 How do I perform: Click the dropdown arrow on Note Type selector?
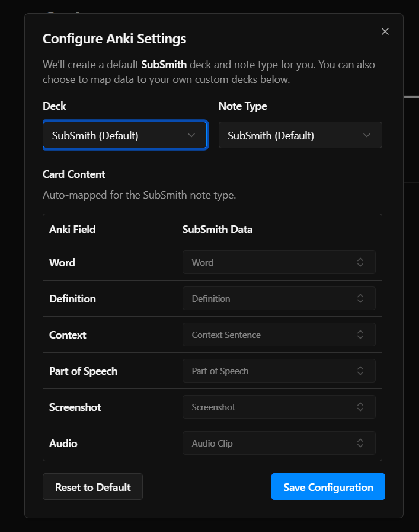[x=366, y=135]
